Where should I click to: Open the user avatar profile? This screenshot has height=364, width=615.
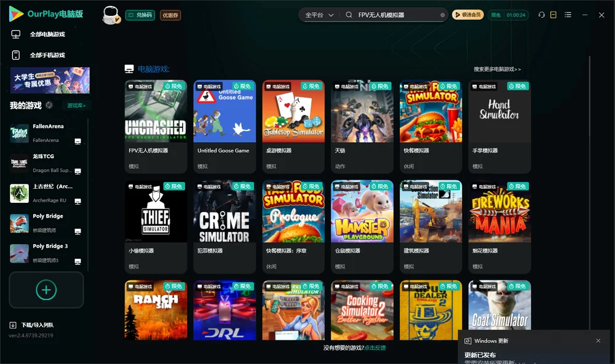[x=111, y=15]
